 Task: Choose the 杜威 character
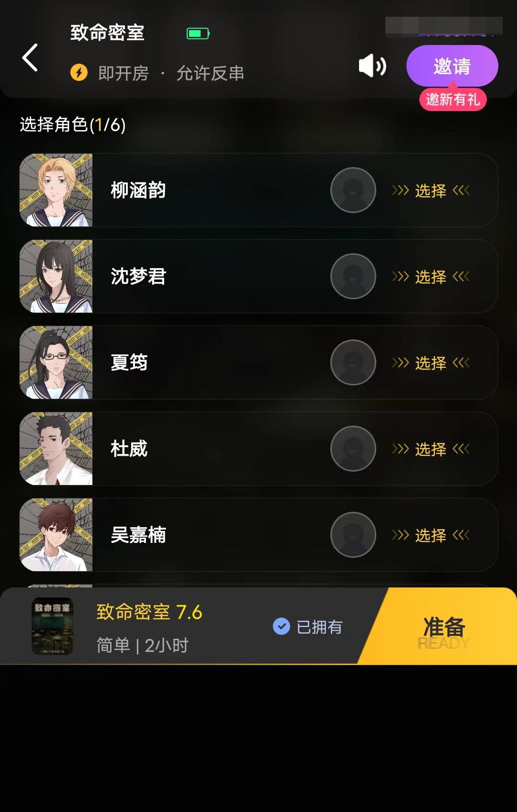pyautogui.click(x=431, y=449)
